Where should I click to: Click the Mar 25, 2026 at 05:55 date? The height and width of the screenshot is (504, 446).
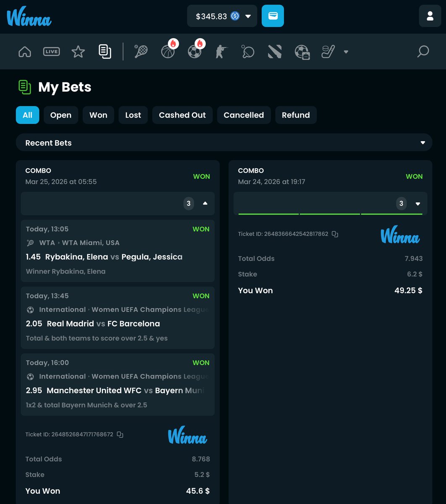click(x=61, y=182)
